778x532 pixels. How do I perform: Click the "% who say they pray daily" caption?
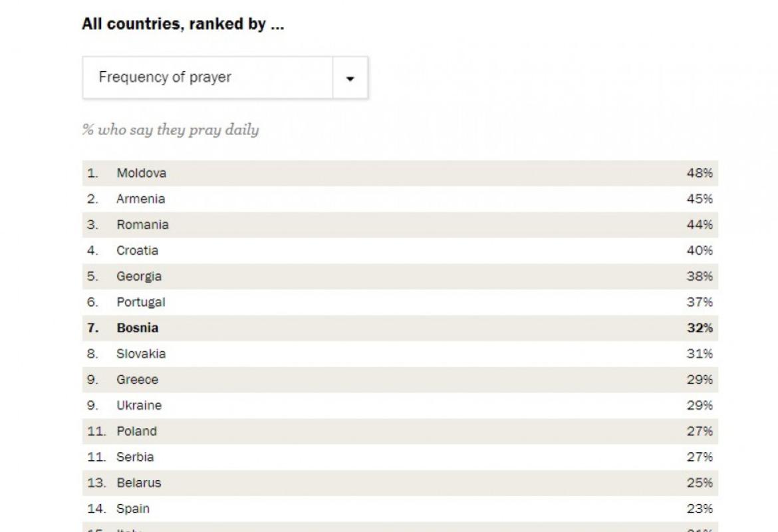(170, 130)
